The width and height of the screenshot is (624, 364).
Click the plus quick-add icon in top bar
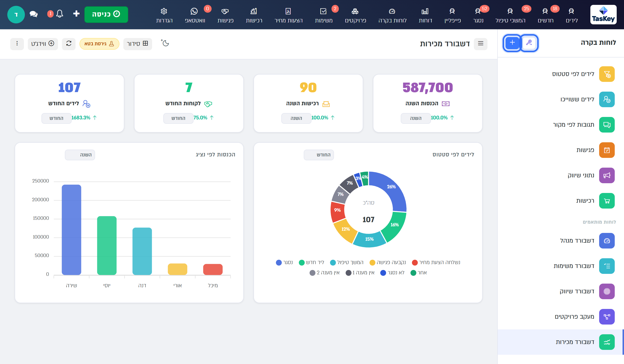(x=76, y=14)
